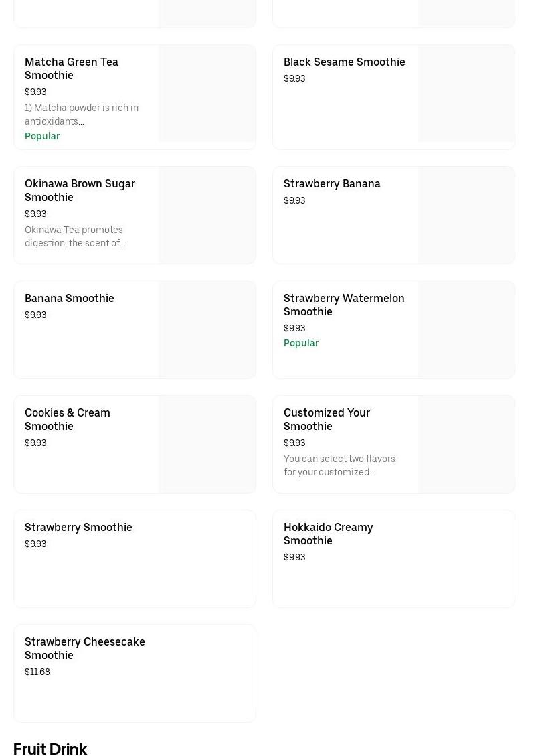The height and width of the screenshot is (756, 538).
Task: Click the Matcha powder antioxidants description text
Action: [82, 115]
